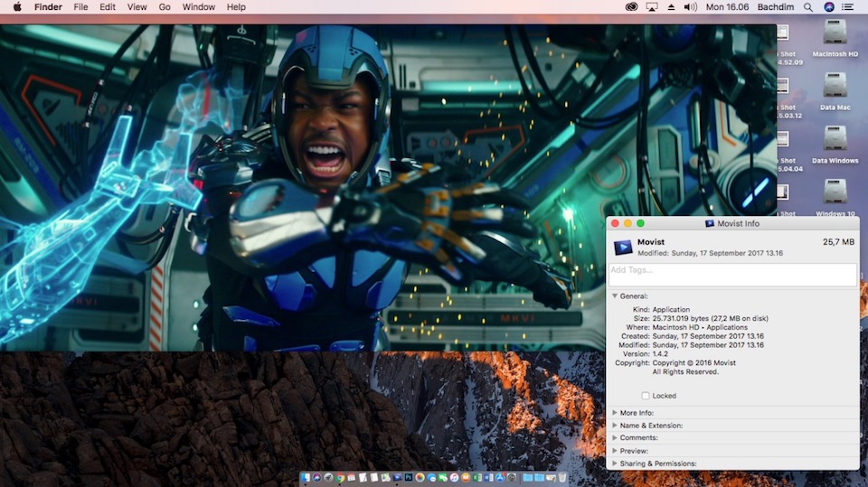Viewport: 868px width, 487px height.
Task: Select the Data Windows drive icon
Action: tap(834, 139)
